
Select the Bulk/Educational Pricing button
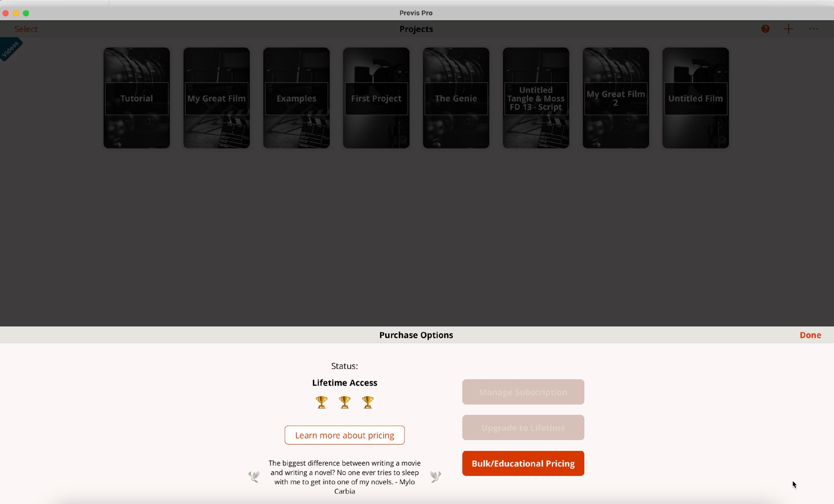(x=523, y=463)
